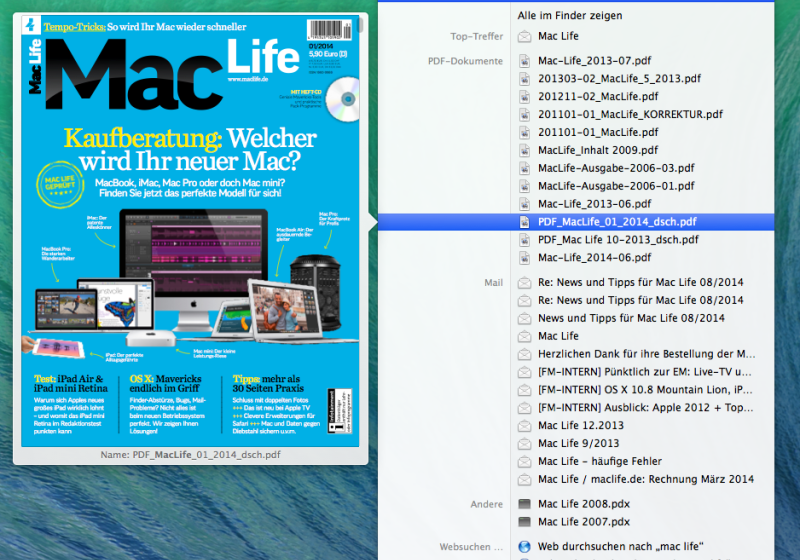Viewport: 800px width, 560px height.
Task: Click the mail icon beside OS X 10.8 Mountain Lion
Action: (x=524, y=390)
